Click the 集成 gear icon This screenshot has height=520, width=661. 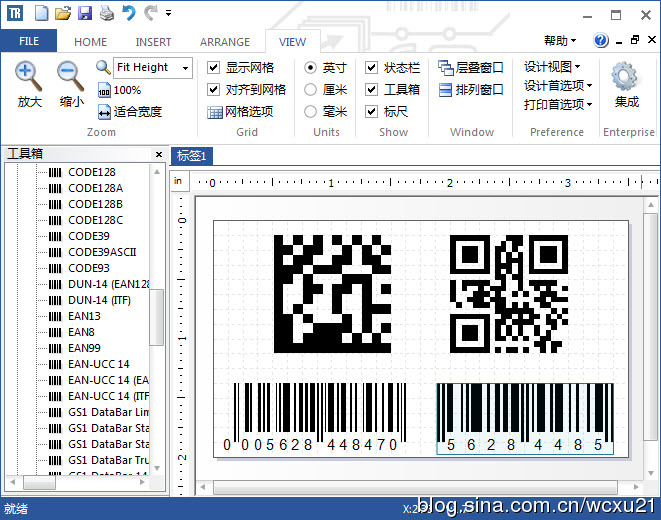pos(625,76)
